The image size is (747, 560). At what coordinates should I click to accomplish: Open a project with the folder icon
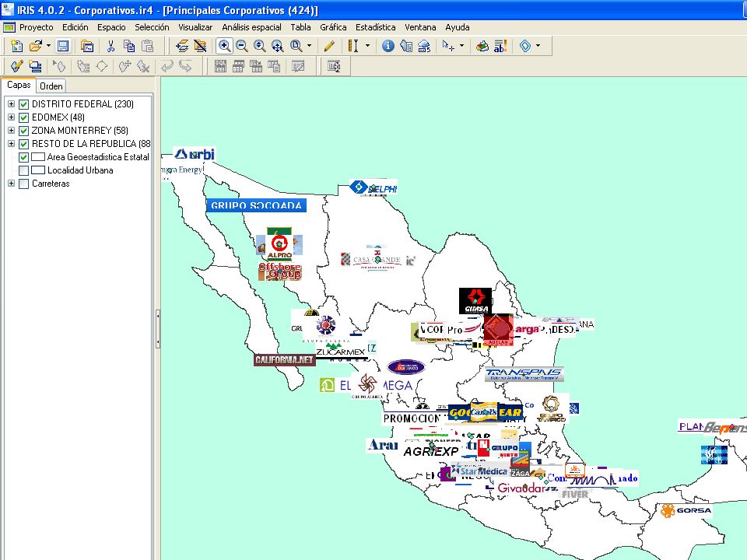pos(36,46)
